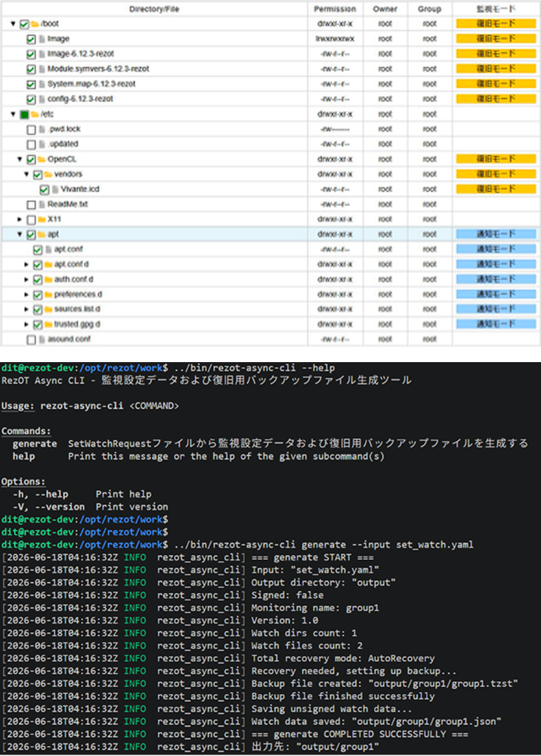Expand the trusted.gpg.d folder arrow
This screenshot has height=756, width=541.
[26, 324]
